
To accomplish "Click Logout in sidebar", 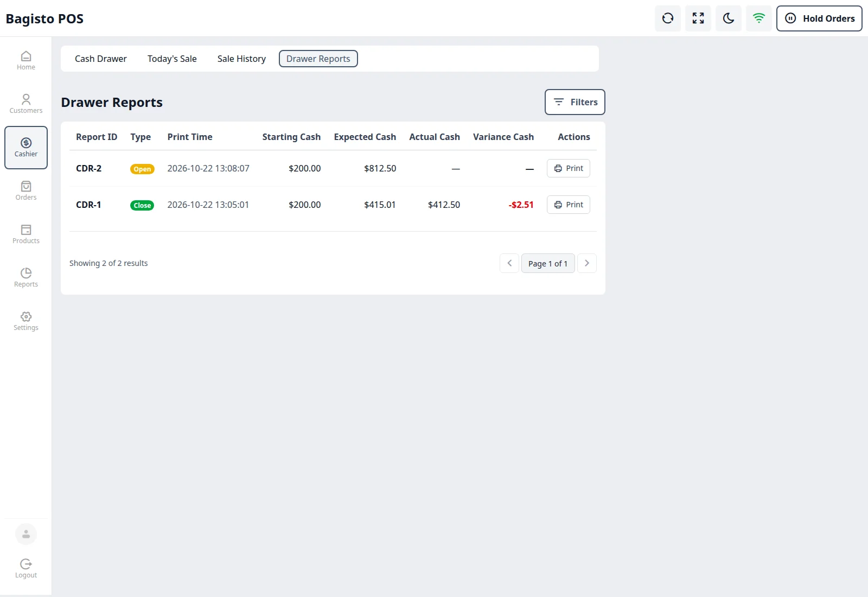I will click(x=26, y=569).
